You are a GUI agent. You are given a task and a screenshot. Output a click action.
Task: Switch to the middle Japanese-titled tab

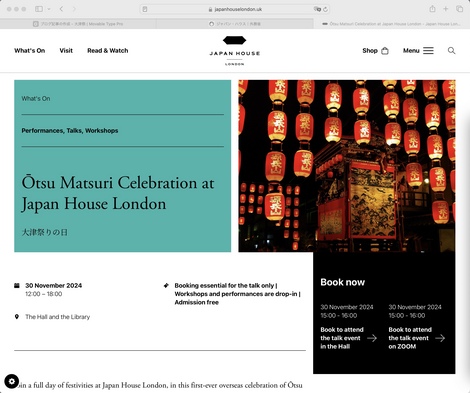[x=235, y=24]
